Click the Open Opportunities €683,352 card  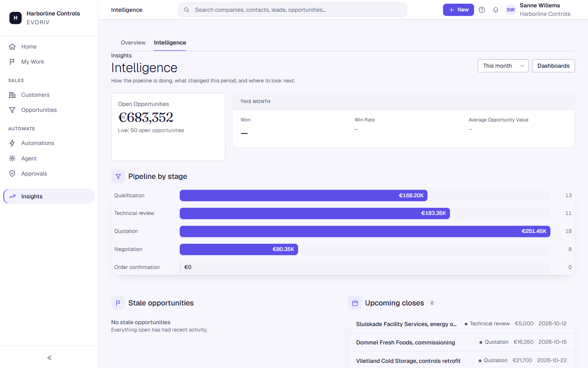[168, 127]
